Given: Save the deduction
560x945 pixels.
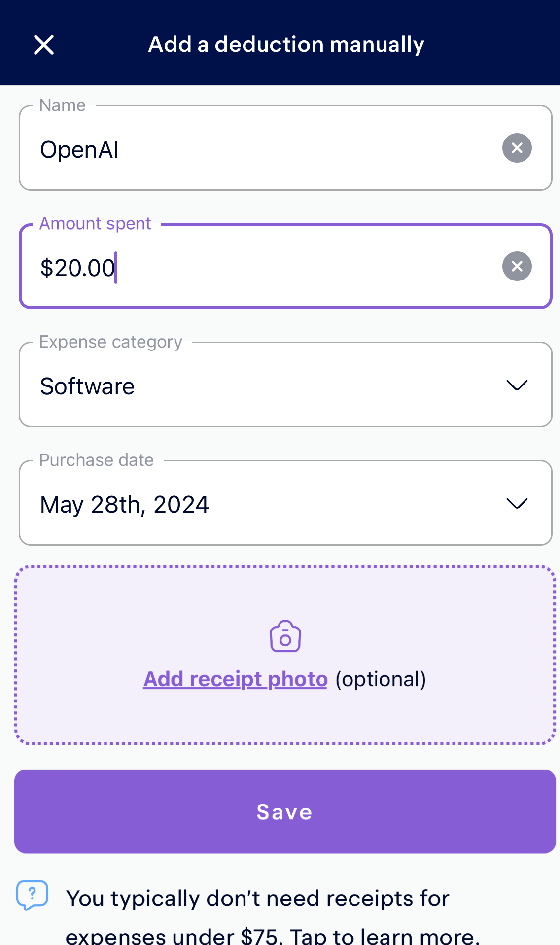Looking at the screenshot, I should 285,811.
